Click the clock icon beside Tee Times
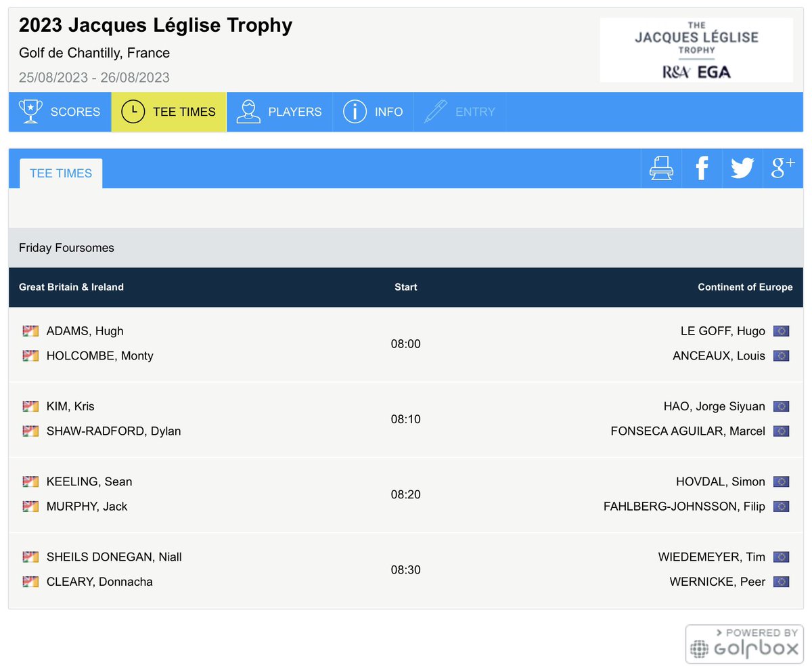This screenshot has height=667, width=812. pyautogui.click(x=133, y=112)
